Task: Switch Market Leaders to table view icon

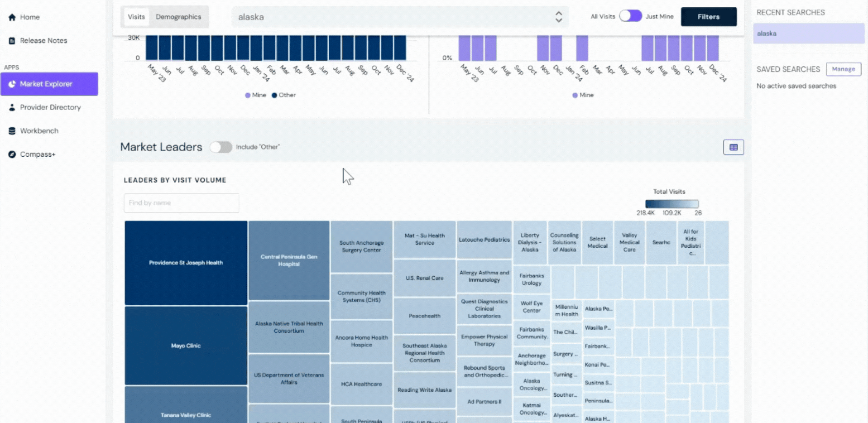Action: 734,147
